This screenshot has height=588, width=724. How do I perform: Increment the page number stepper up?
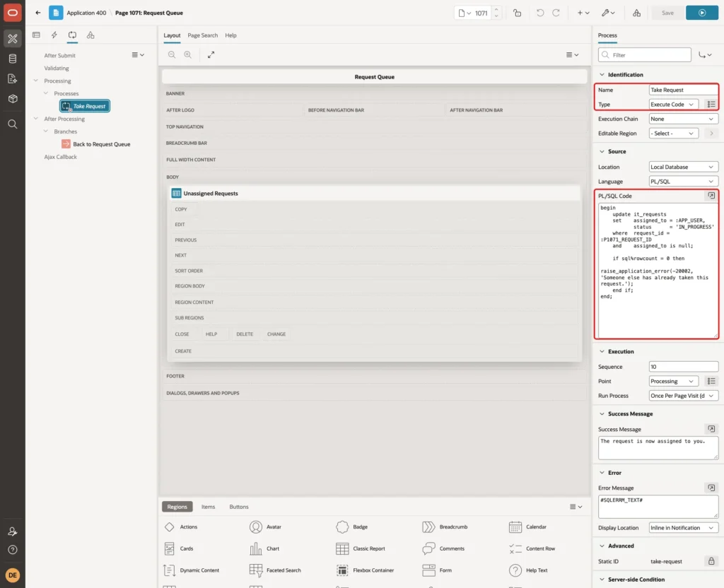point(496,9)
